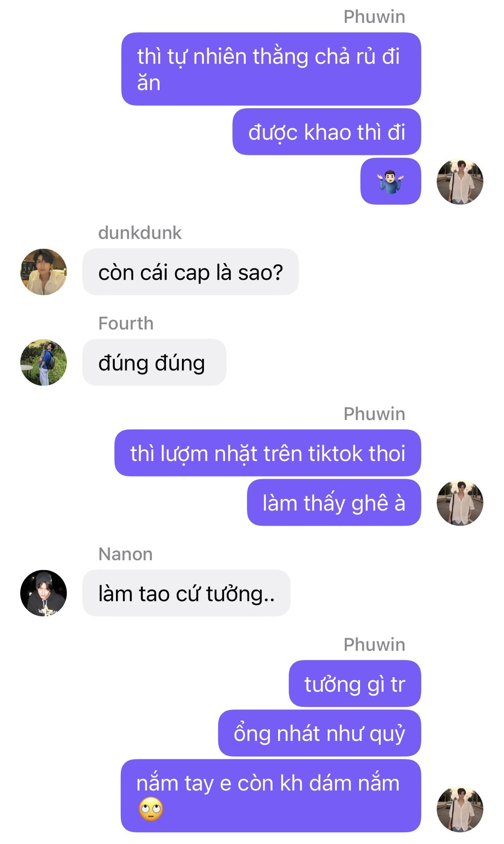Image resolution: width=504 pixels, height=844 pixels.
Task: Tap message 'làm tao cứ tưởng..'
Action: (186, 593)
